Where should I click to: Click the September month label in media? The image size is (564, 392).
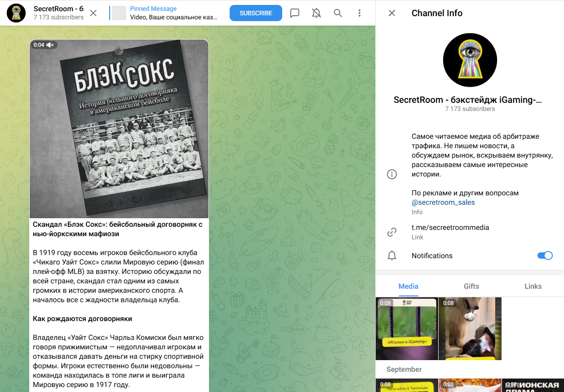coord(404,370)
